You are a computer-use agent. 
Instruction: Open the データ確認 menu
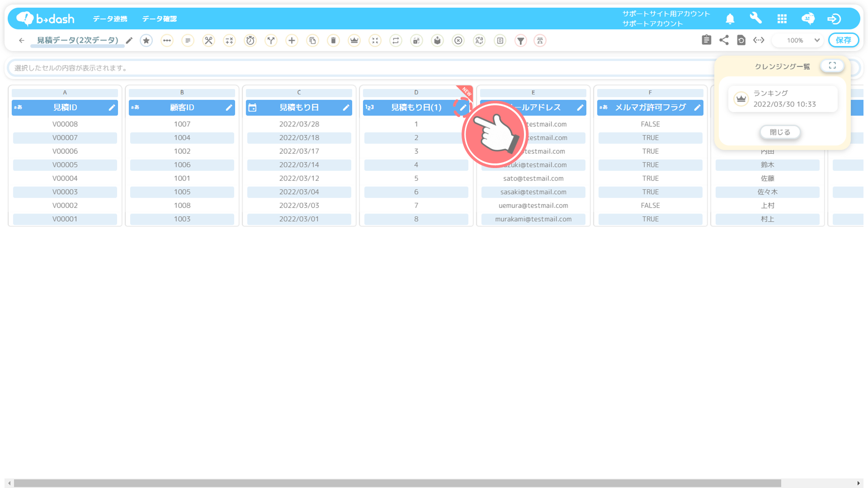coord(159,19)
